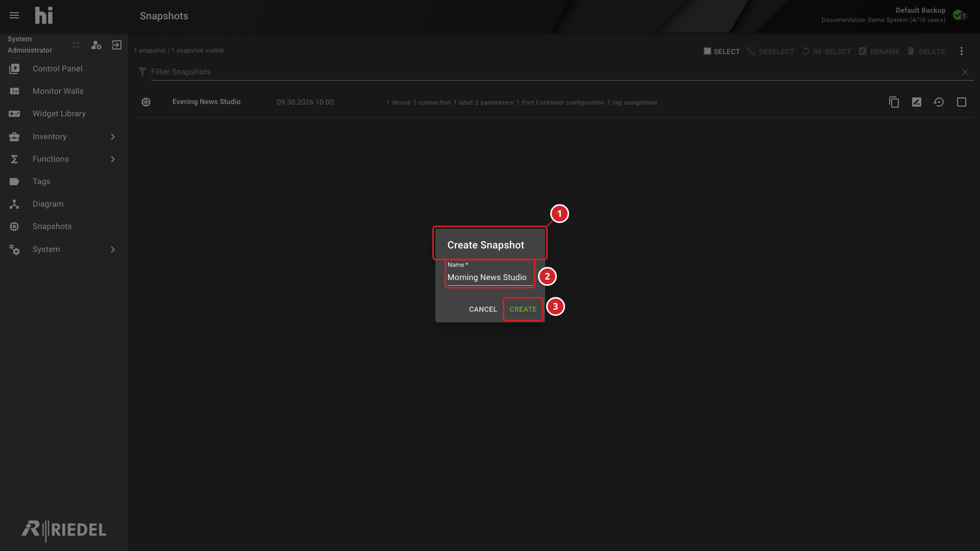Expand the Inventory submenu
The width and height of the screenshot is (980, 551).
[x=63, y=137]
